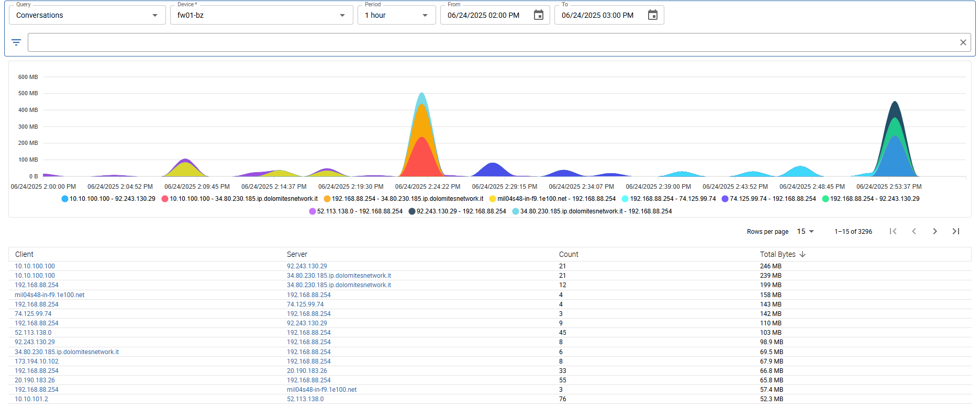Toggle legend 10.10.100.100 - 92.243.130.29 series

[108, 199]
